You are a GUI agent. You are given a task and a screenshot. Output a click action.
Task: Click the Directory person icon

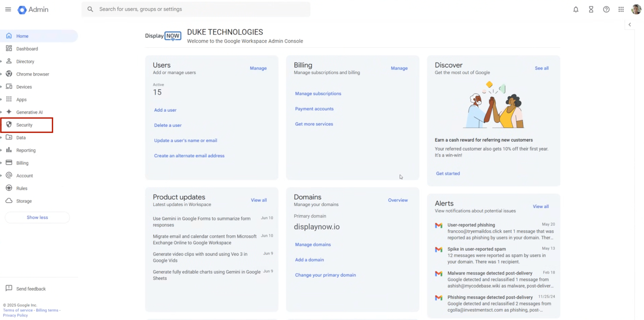point(9,61)
